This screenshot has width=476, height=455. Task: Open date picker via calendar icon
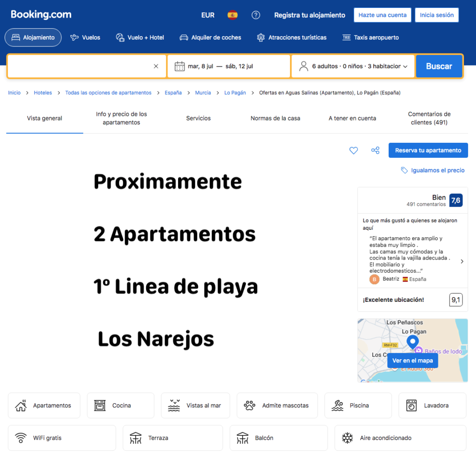tap(179, 66)
